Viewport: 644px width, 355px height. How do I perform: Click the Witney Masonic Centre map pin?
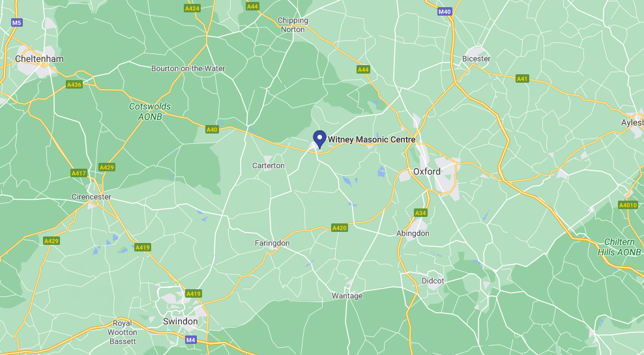point(319,139)
